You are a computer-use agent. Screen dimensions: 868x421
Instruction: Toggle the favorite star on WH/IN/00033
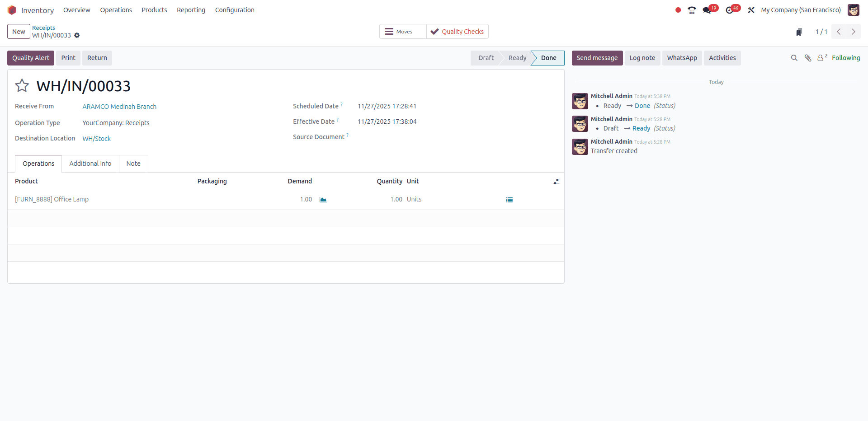click(x=22, y=86)
